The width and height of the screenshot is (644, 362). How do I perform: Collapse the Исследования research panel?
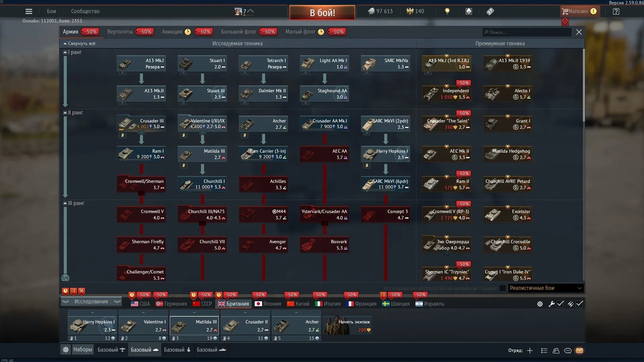91,302
